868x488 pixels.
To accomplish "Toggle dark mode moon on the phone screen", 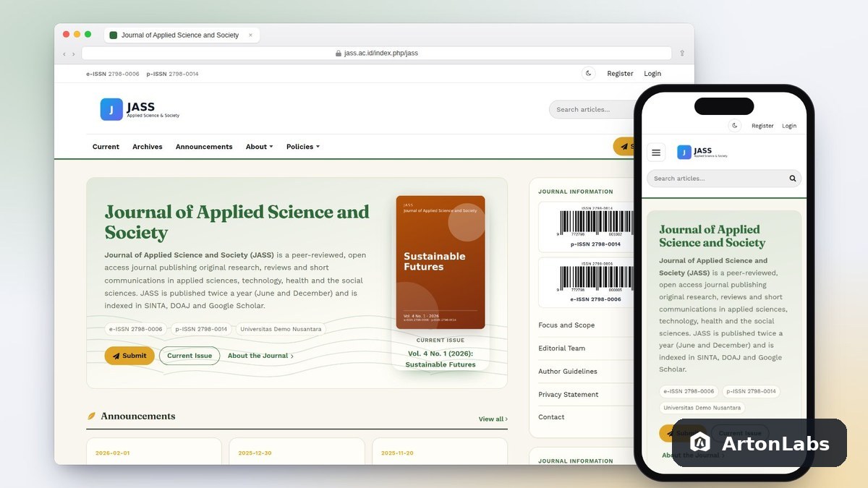I will click(x=735, y=126).
